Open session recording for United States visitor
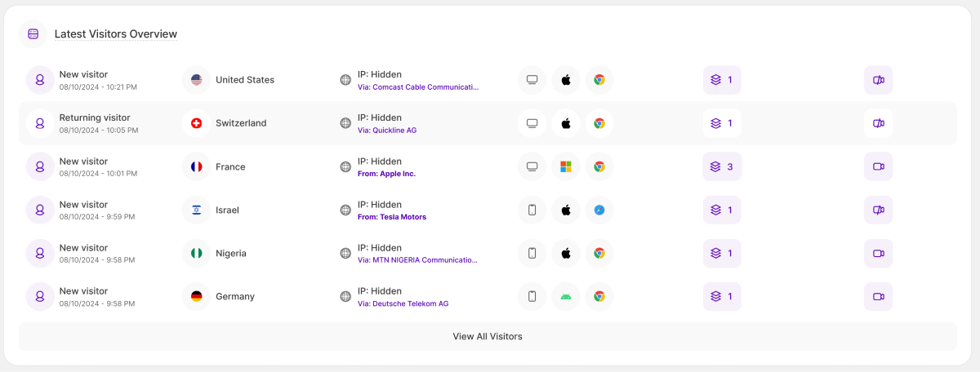Viewport: 980px width, 372px height. (x=878, y=80)
